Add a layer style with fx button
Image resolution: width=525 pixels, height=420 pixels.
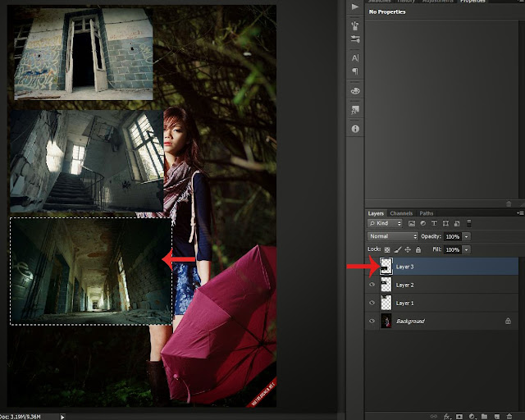pos(446,417)
